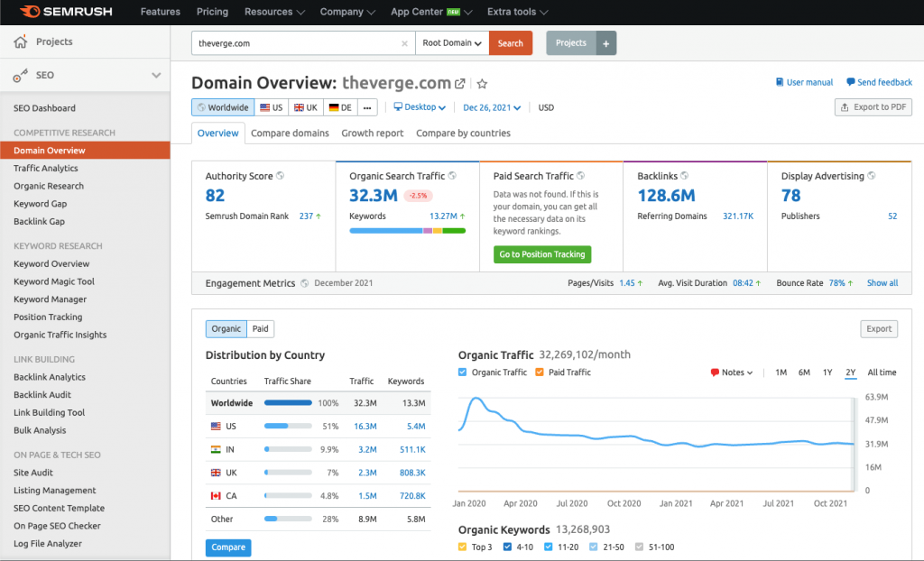Toggle the Organic Traffic checkbox

tap(463, 372)
